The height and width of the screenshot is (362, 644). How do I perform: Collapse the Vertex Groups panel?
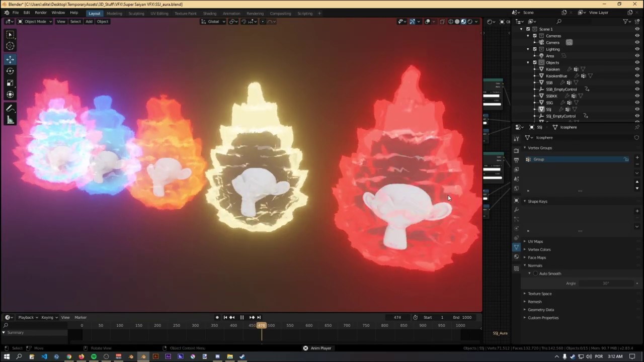pyautogui.click(x=525, y=148)
